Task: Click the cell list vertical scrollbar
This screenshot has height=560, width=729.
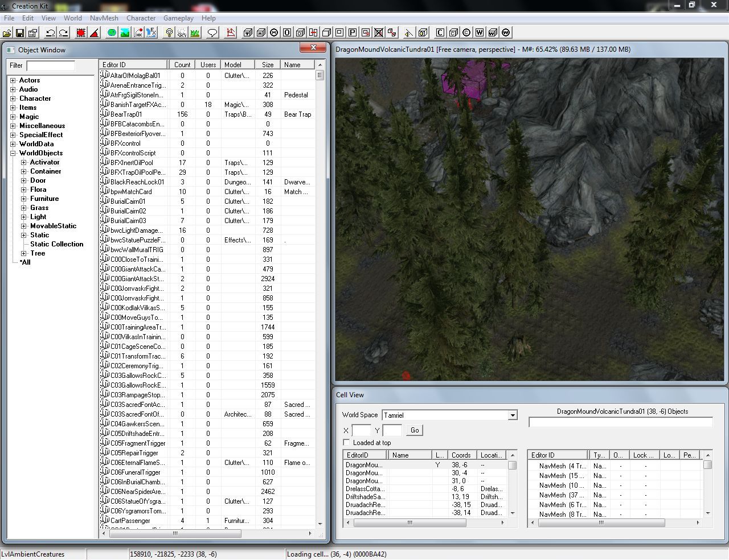Action: pos(513,484)
